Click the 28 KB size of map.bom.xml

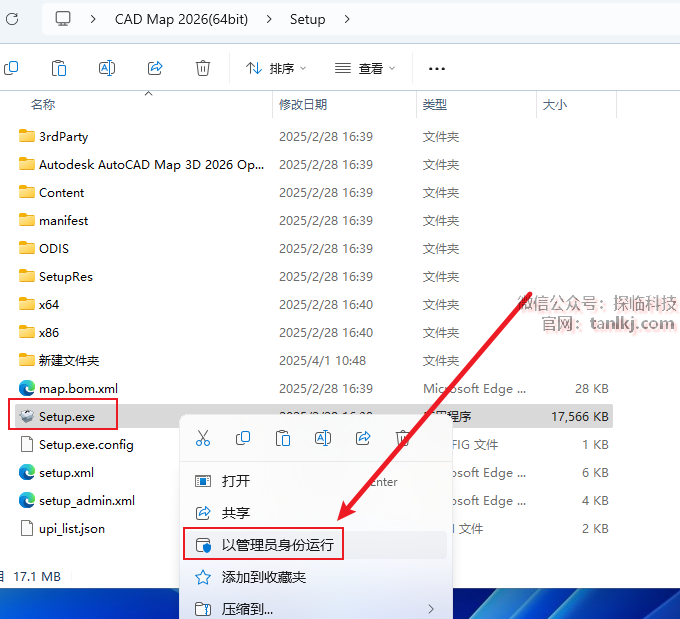click(592, 389)
